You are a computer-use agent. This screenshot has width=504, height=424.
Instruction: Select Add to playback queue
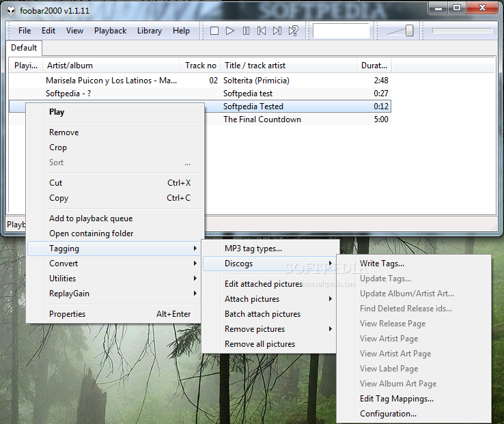[x=115, y=218]
